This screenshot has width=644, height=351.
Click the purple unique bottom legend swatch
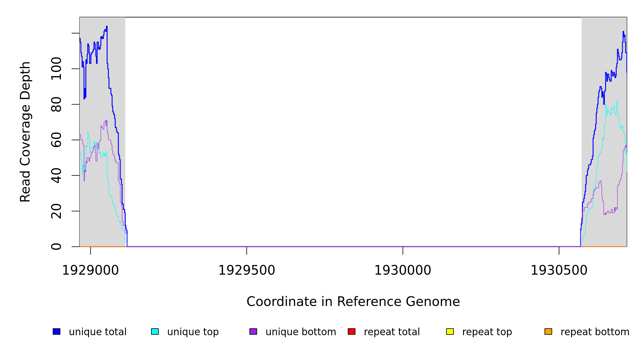click(253, 331)
